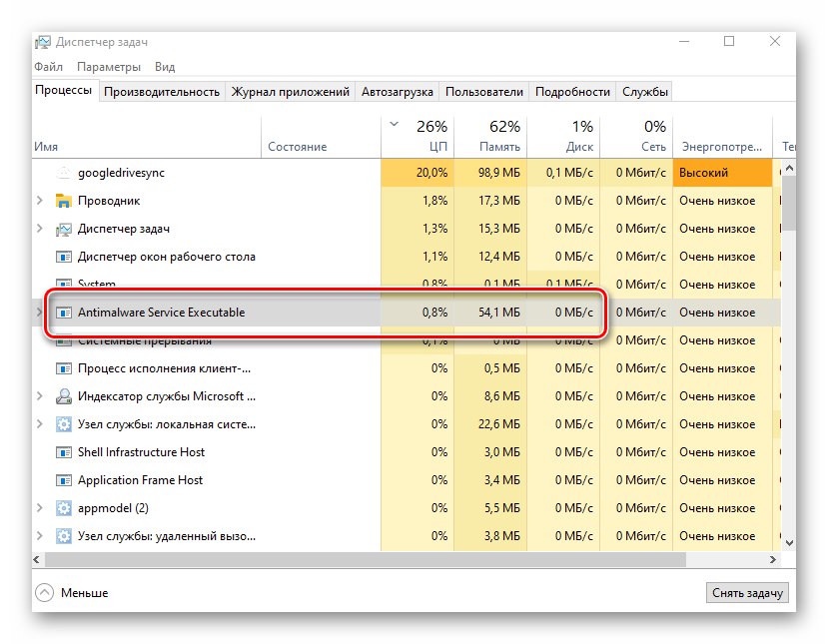Expand the Проводник process group
This screenshot has height=644, width=828.
tap(40, 201)
